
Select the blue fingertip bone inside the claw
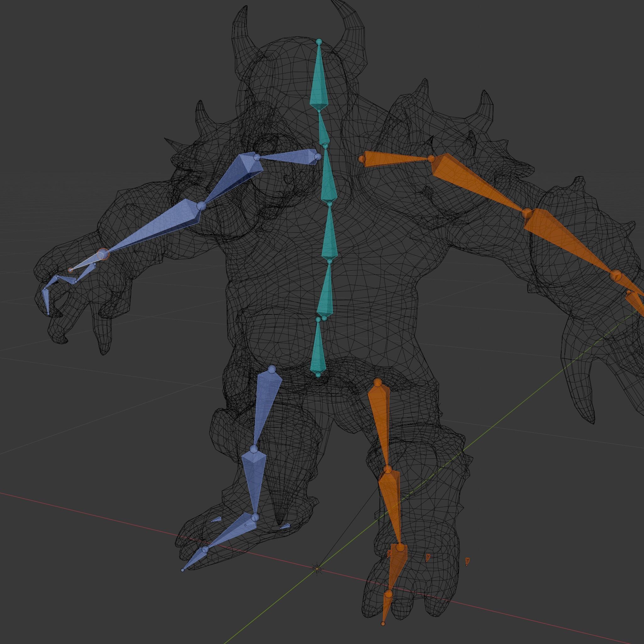(46, 301)
